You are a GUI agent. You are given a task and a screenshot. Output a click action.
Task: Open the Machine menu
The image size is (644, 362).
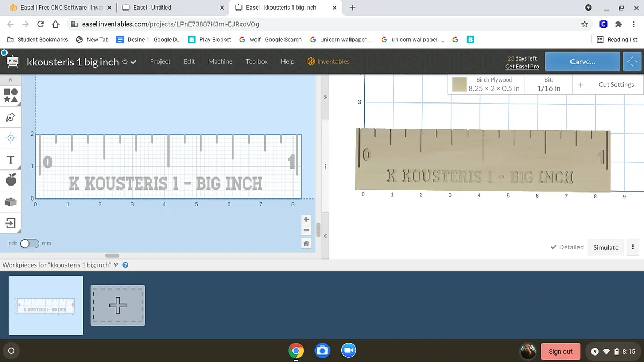[220, 62]
